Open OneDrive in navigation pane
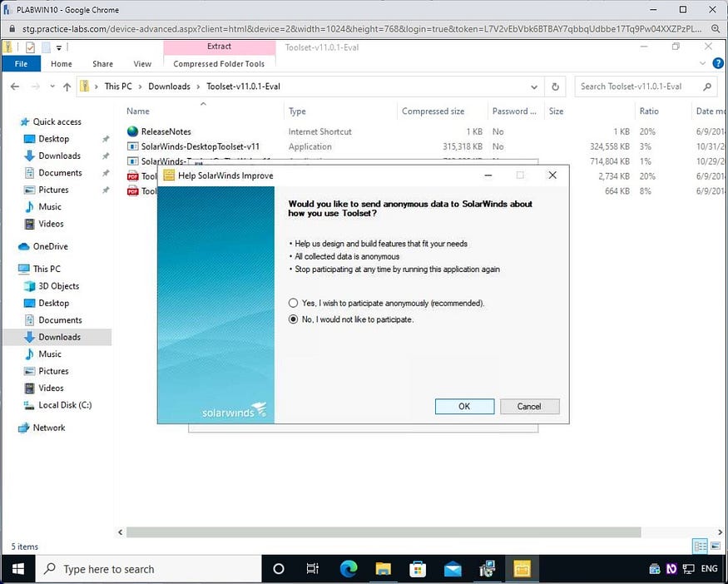The image size is (728, 584). click(x=50, y=246)
